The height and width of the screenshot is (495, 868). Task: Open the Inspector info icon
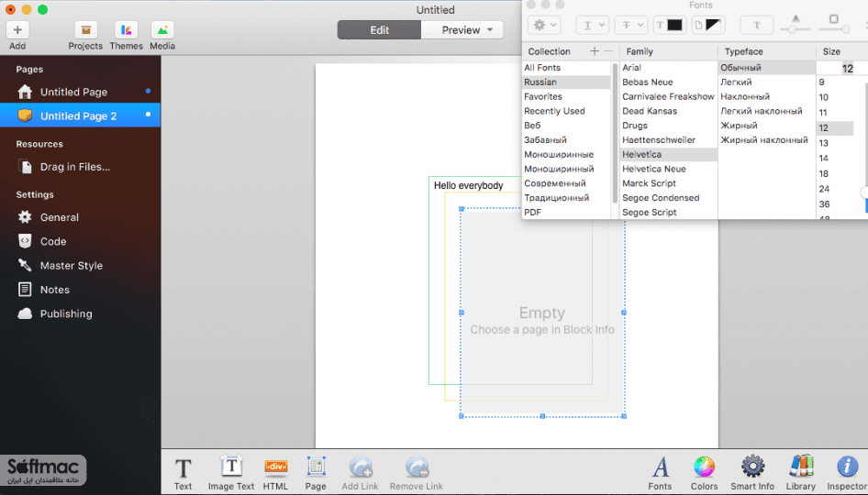847,467
